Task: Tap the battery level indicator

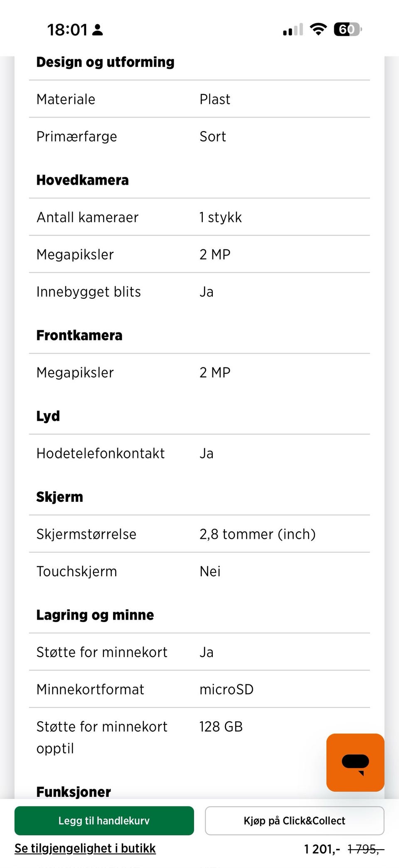Action: [348, 30]
